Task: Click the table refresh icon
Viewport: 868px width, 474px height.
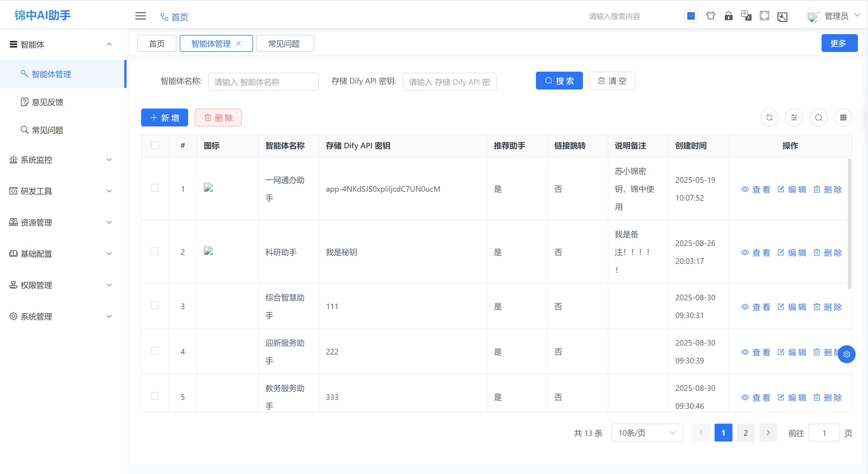Action: (x=769, y=118)
